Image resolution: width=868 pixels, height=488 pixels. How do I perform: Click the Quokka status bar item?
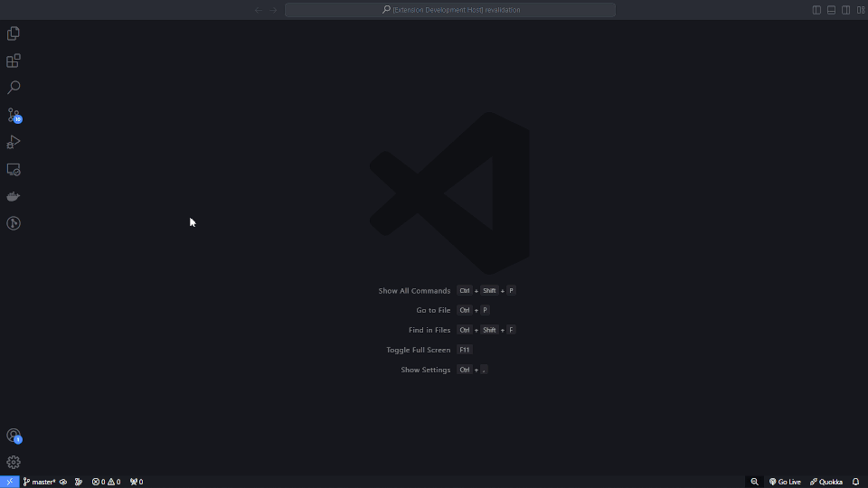tap(826, 482)
